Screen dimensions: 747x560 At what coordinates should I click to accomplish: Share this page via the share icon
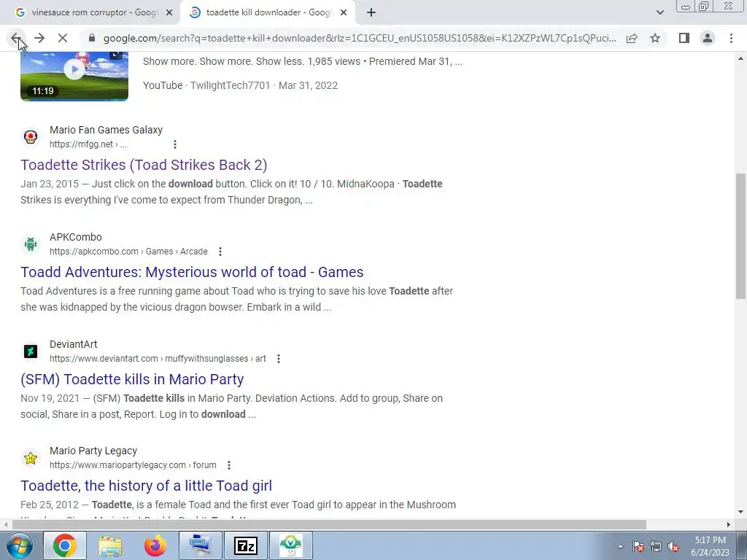pyautogui.click(x=632, y=38)
